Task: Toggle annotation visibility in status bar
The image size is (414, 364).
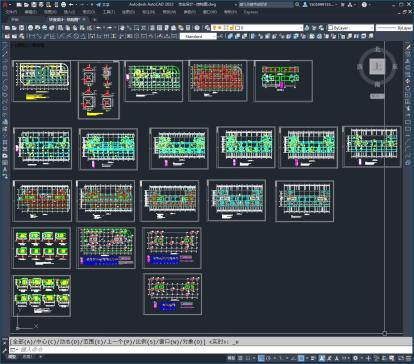Action: [322, 358]
